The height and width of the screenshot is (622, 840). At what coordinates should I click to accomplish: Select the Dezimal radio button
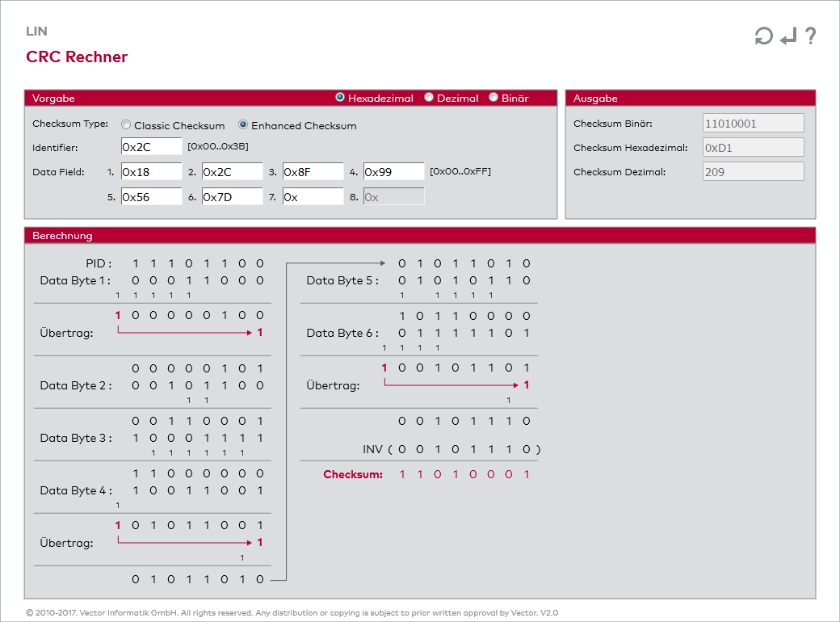[429, 98]
